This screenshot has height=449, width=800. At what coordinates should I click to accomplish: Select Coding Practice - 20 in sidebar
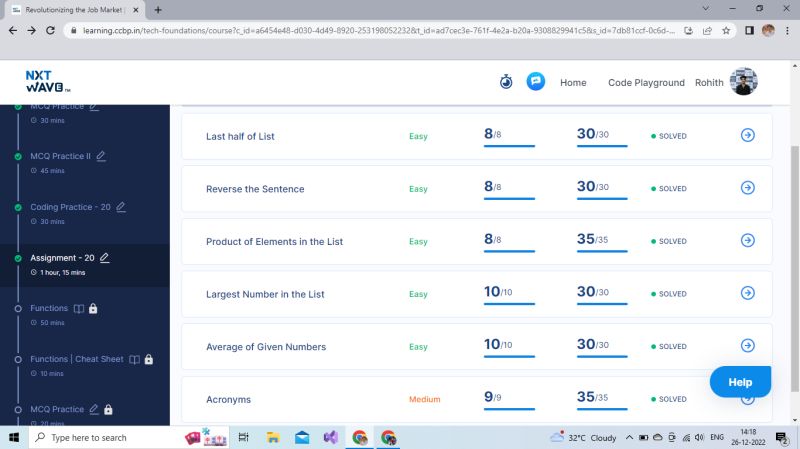pyautogui.click(x=69, y=207)
